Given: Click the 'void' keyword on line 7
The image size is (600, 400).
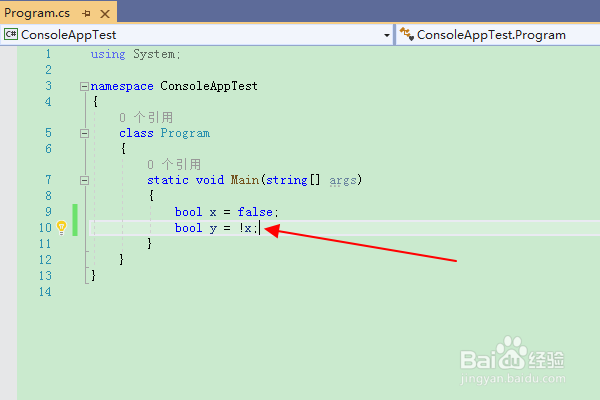Looking at the screenshot, I should pyautogui.click(x=210, y=180).
